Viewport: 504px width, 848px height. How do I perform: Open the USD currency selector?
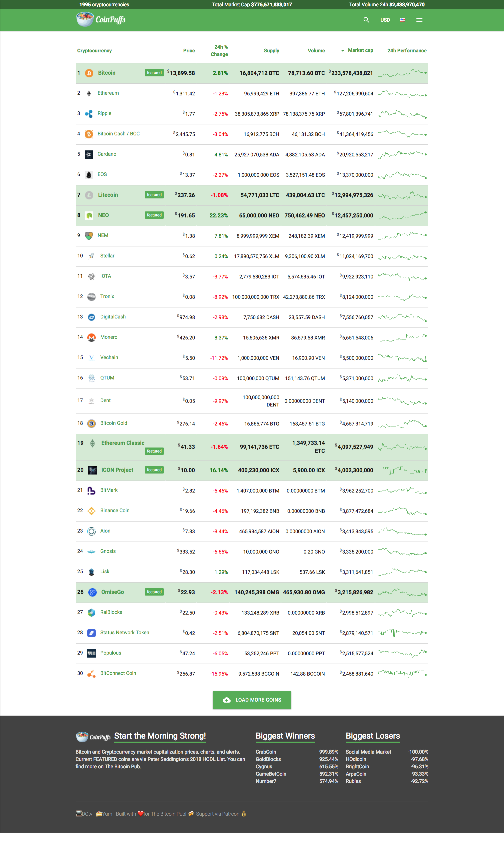(385, 20)
